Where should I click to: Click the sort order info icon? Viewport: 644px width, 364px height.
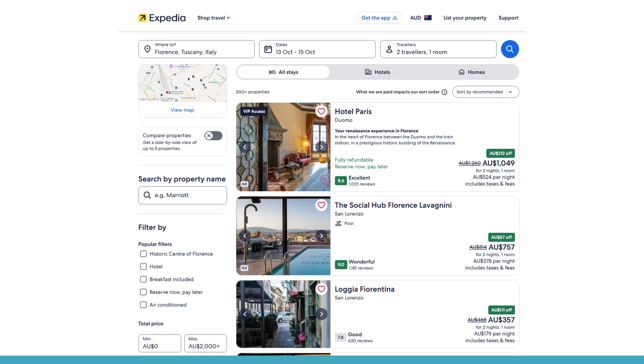click(x=444, y=92)
